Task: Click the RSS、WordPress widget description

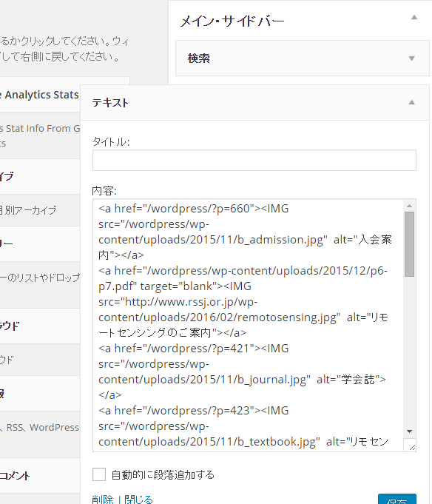Action: [x=40, y=428]
